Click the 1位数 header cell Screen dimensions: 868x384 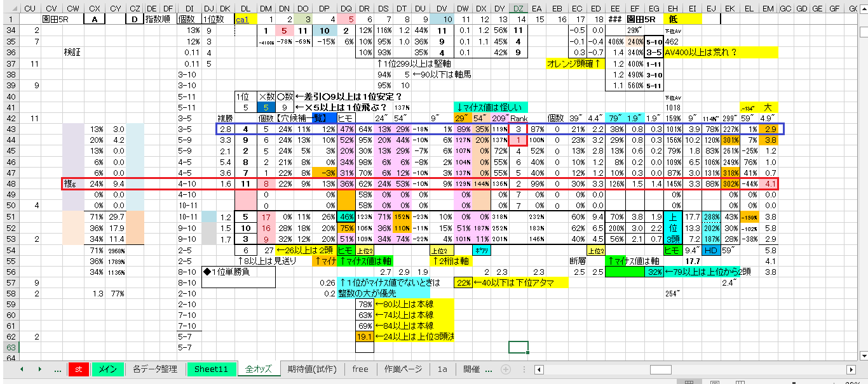213,20
